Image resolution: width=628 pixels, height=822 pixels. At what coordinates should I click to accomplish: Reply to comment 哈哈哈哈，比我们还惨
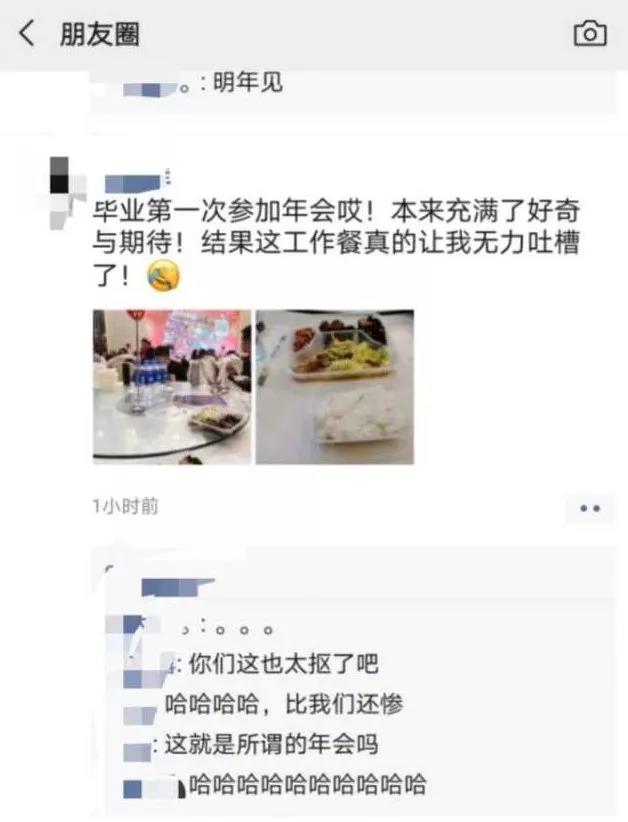click(284, 704)
